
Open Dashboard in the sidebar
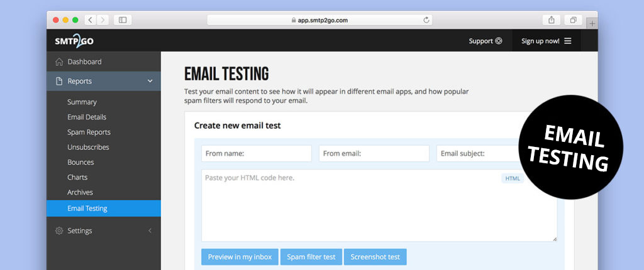click(x=104, y=62)
